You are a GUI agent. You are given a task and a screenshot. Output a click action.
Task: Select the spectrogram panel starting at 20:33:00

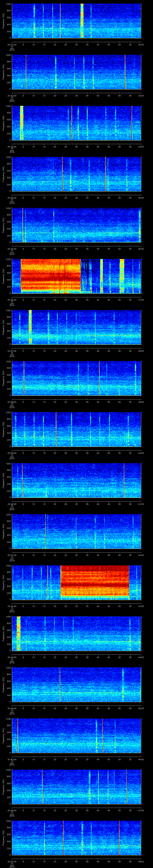click(x=76, y=123)
